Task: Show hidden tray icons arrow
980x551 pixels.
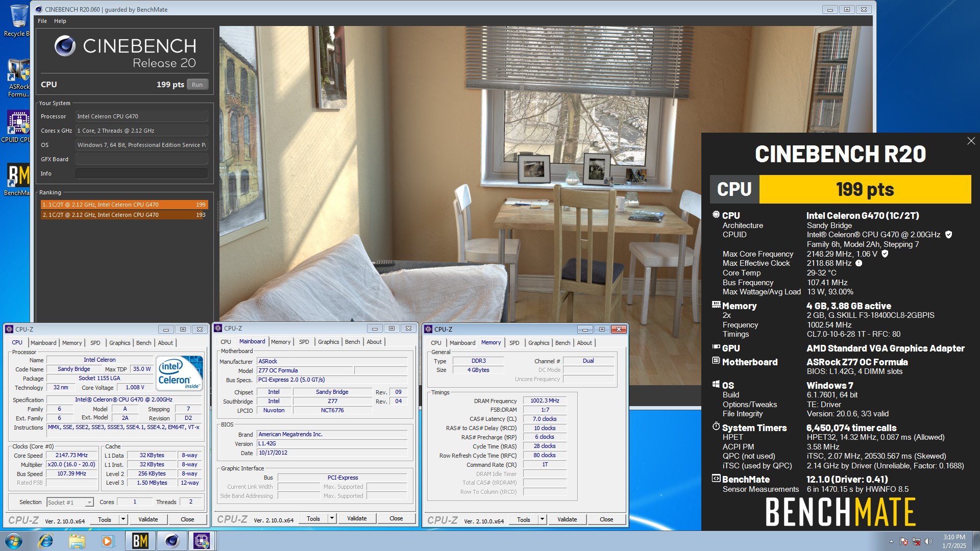Action: (891, 541)
